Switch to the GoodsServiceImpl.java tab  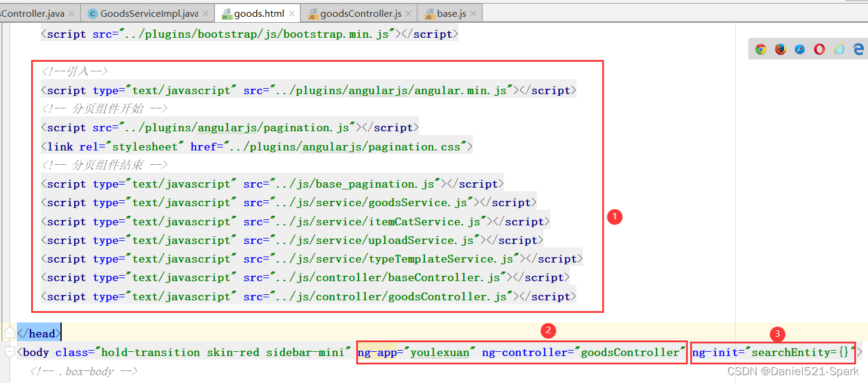tap(148, 13)
